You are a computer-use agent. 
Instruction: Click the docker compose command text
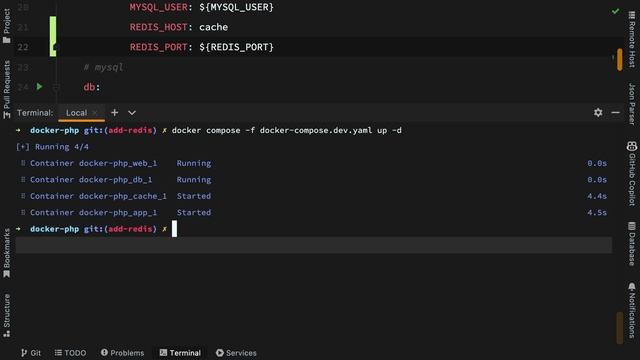pos(287,130)
